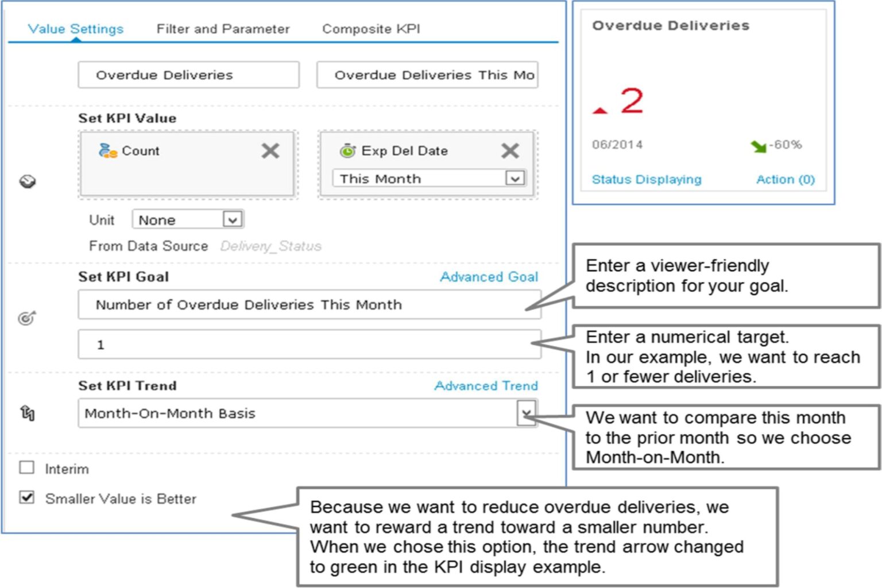Uncheck Smaller Value is Better

coord(27,497)
